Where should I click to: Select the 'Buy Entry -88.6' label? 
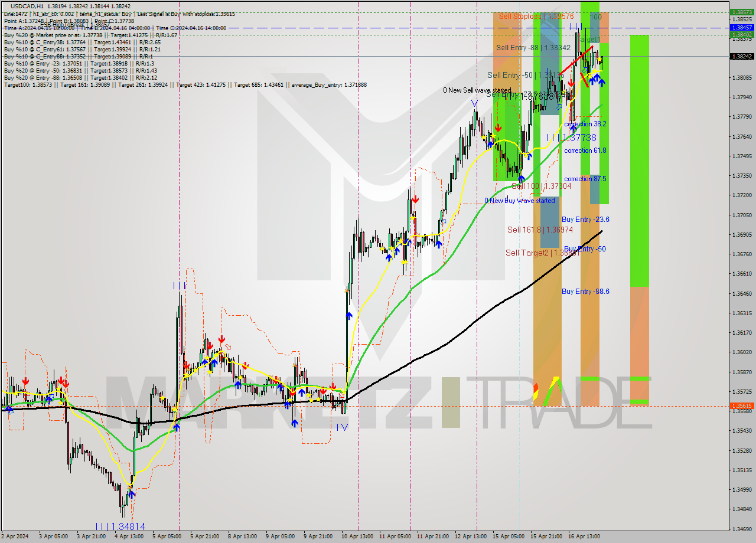585,291
